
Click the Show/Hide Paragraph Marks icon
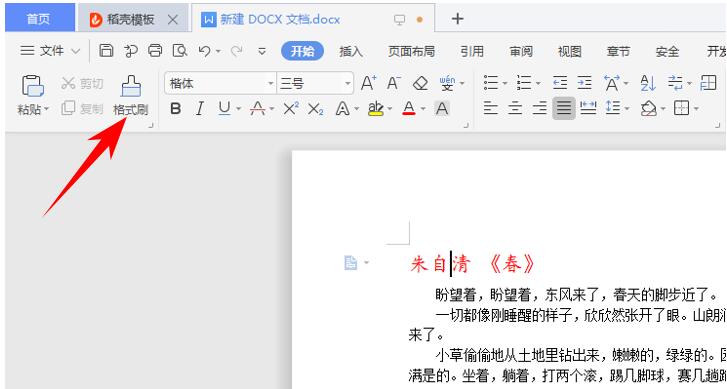(x=676, y=83)
